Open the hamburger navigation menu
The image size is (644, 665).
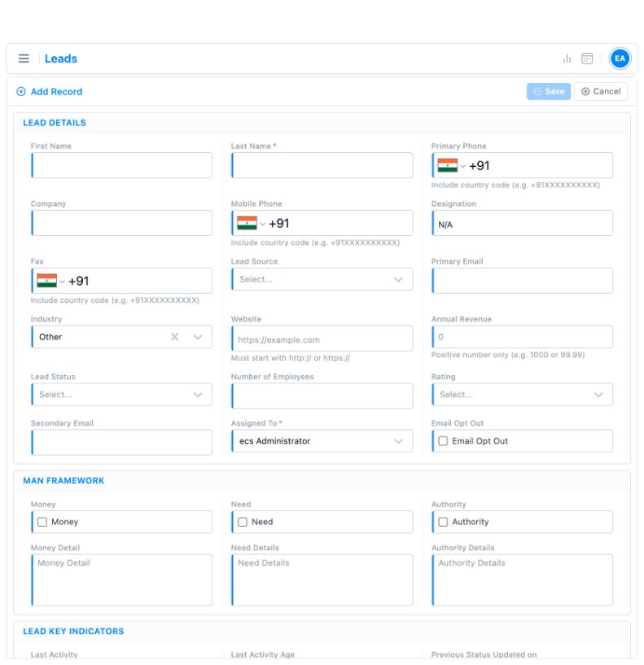point(24,59)
